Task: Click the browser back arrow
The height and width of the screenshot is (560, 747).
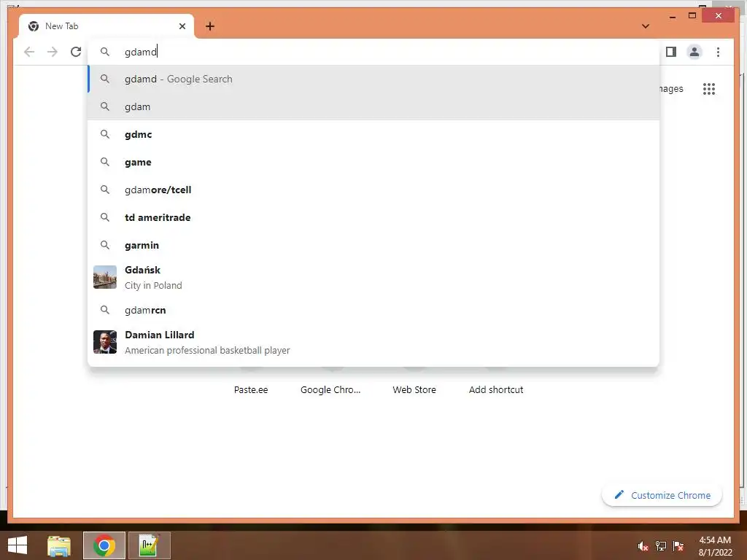Action: tap(29, 52)
